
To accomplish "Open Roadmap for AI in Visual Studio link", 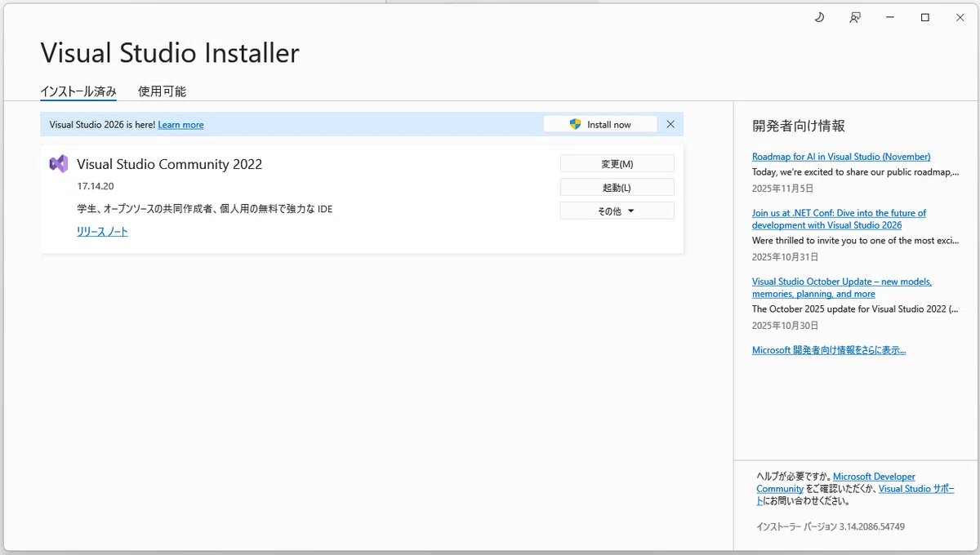I will pos(841,157).
